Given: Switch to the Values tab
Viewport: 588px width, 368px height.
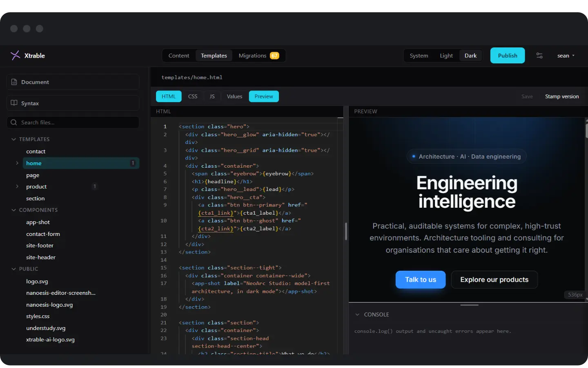Looking at the screenshot, I should [x=234, y=96].
